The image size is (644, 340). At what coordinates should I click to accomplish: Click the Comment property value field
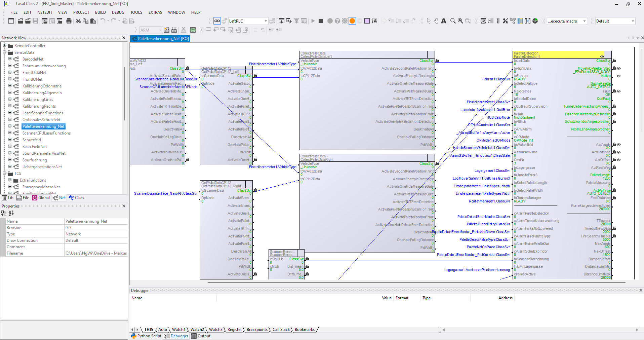(96, 247)
